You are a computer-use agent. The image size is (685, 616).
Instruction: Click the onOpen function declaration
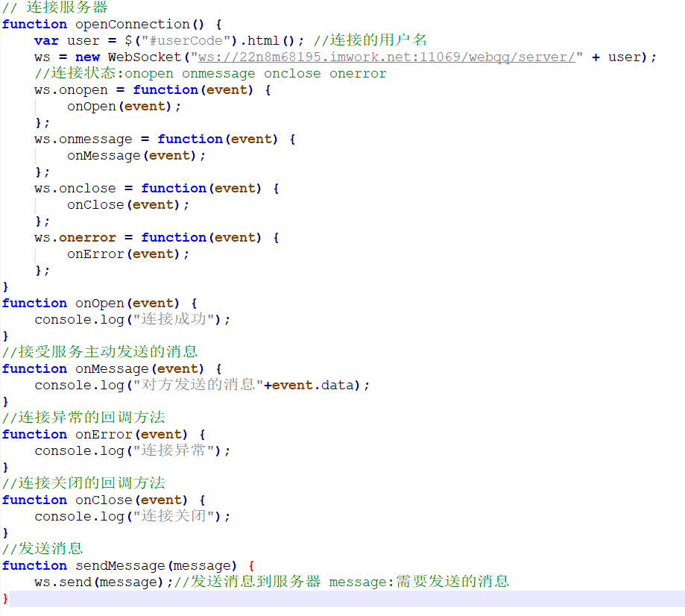[99, 303]
